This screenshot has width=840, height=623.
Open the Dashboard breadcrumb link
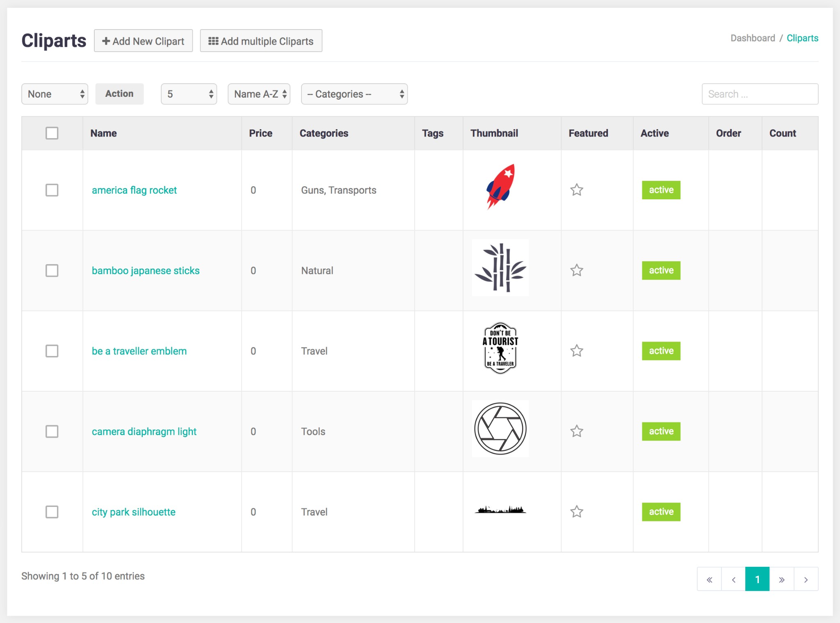pyautogui.click(x=752, y=38)
